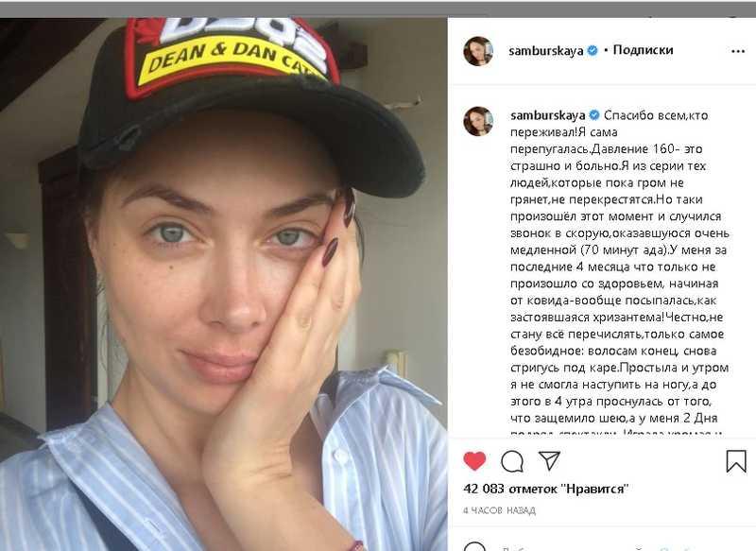
Task: Click the cut-off last caption line
Action: tap(616, 433)
